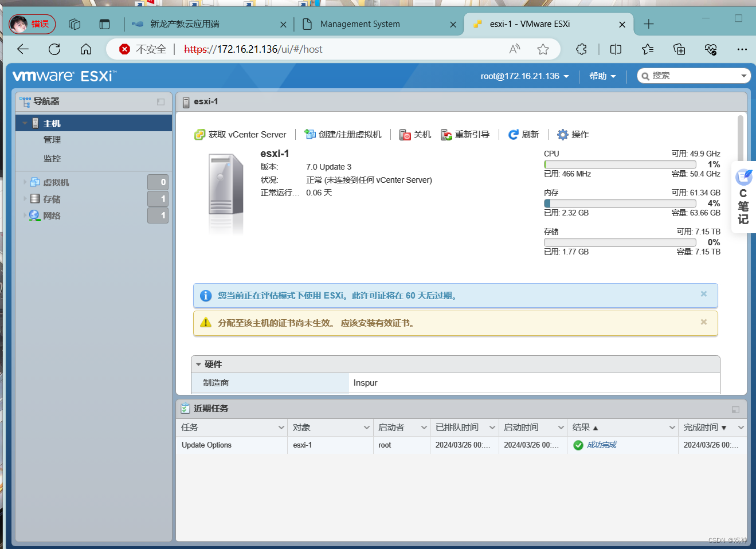The width and height of the screenshot is (756, 549).
Task: Select 主机 host in navigator
Action: click(x=93, y=123)
